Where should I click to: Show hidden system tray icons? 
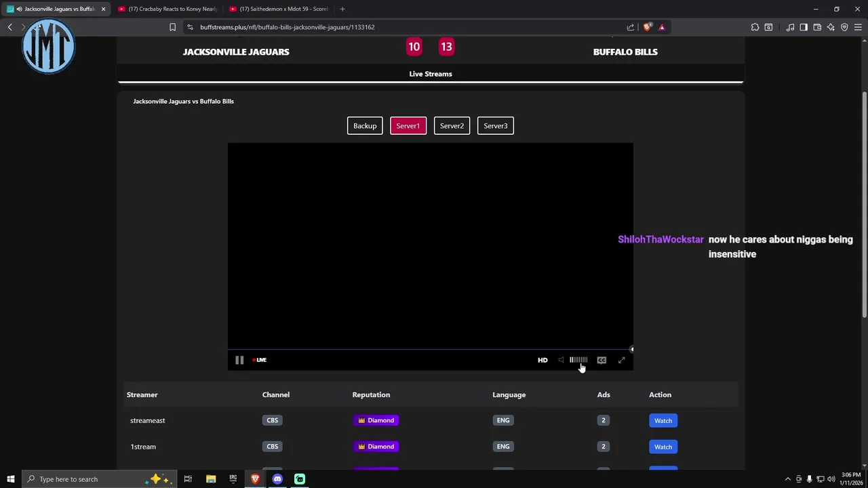click(x=787, y=479)
